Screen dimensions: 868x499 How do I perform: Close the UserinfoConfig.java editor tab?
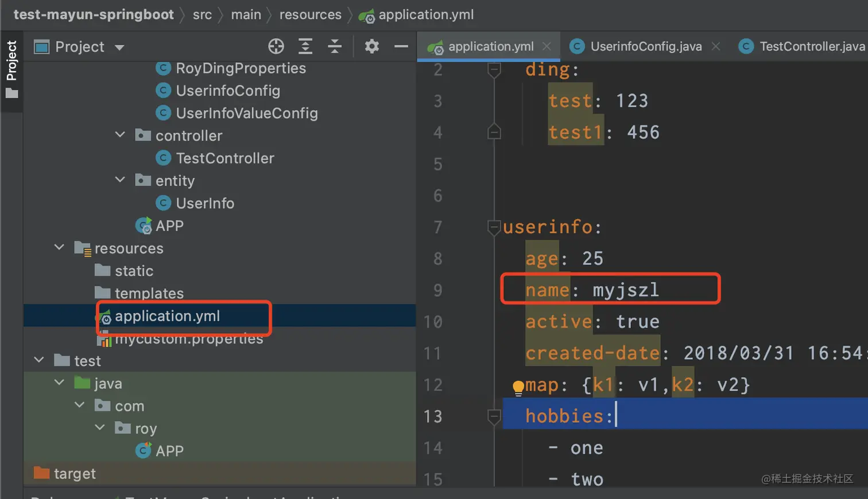pyautogui.click(x=716, y=46)
